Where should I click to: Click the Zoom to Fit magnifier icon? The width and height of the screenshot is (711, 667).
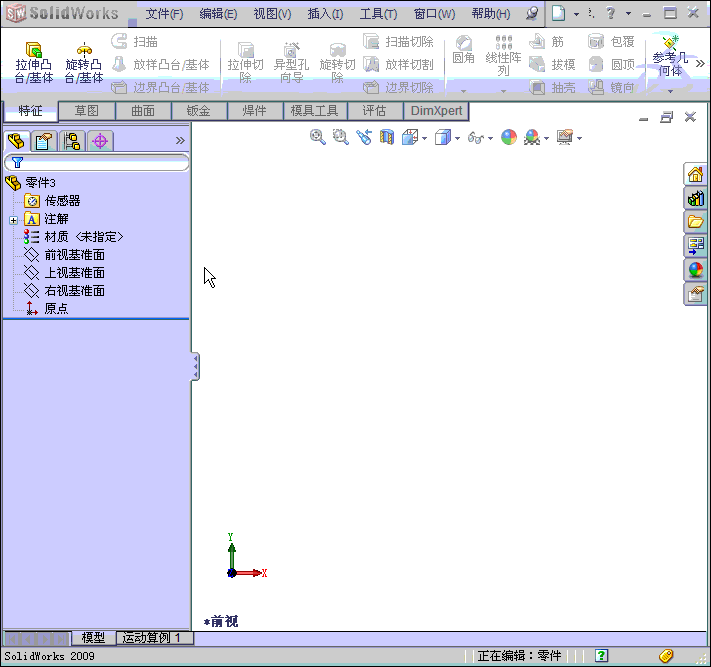click(x=317, y=137)
